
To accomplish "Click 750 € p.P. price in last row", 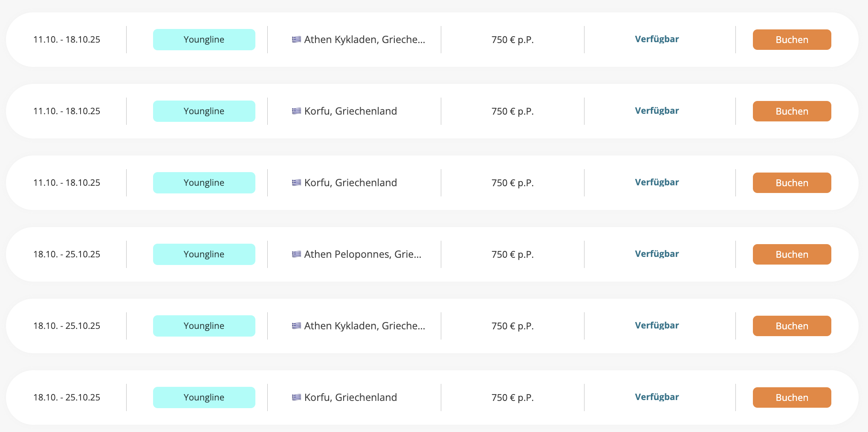I will (512, 397).
